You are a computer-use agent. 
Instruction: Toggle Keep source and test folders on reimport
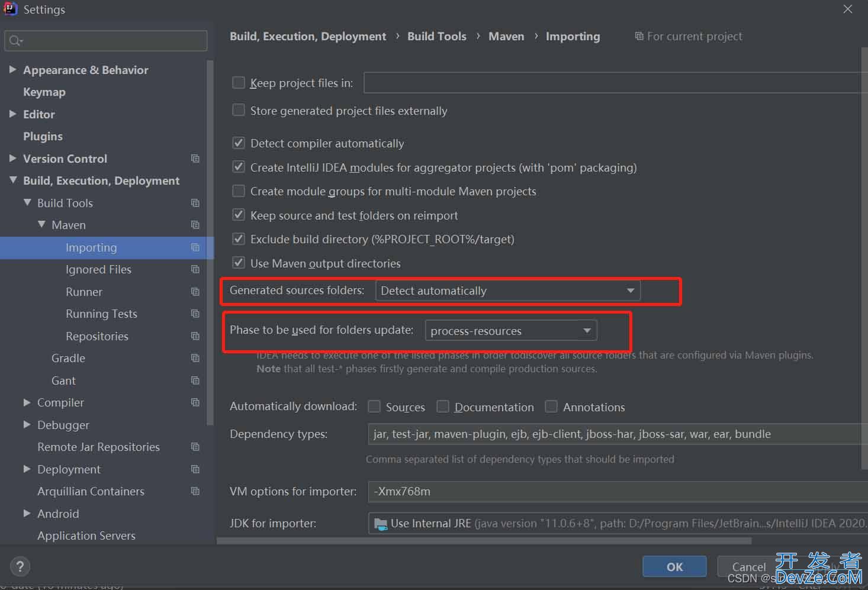pyautogui.click(x=239, y=215)
